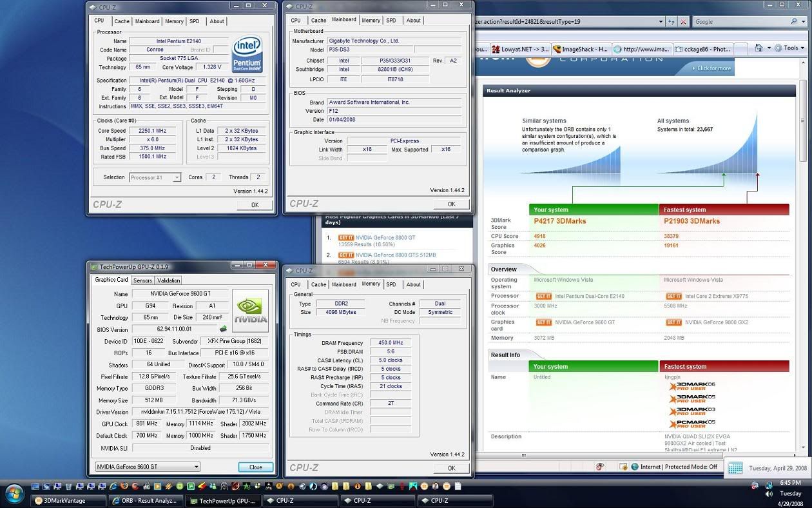Click the volume icon in system tray
Screen dimensions: 812x508
click(x=768, y=493)
